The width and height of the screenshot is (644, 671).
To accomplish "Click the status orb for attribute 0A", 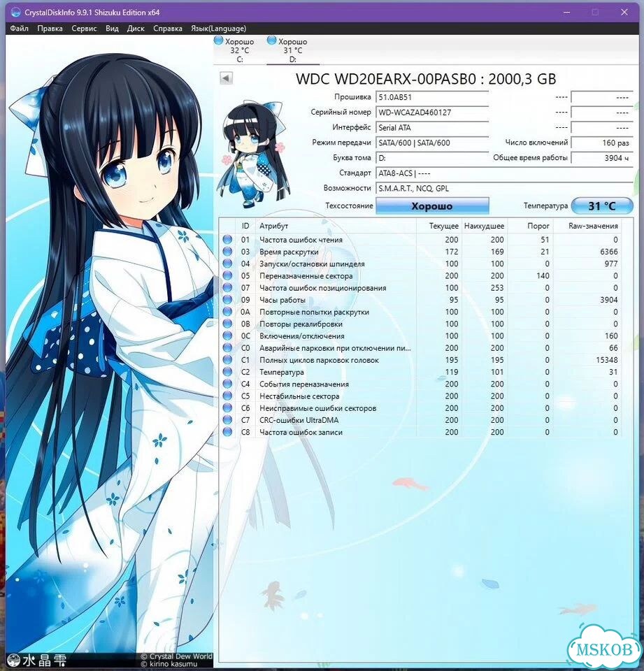I will (x=227, y=312).
